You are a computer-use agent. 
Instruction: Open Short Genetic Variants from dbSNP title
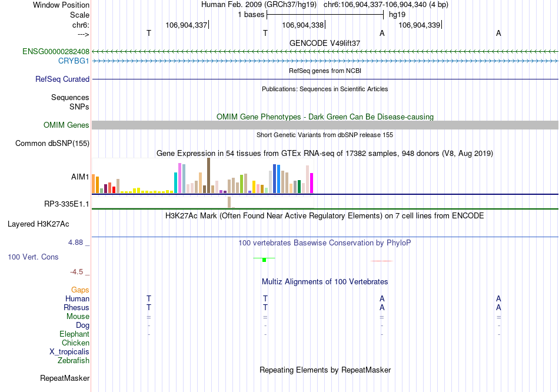coord(325,135)
